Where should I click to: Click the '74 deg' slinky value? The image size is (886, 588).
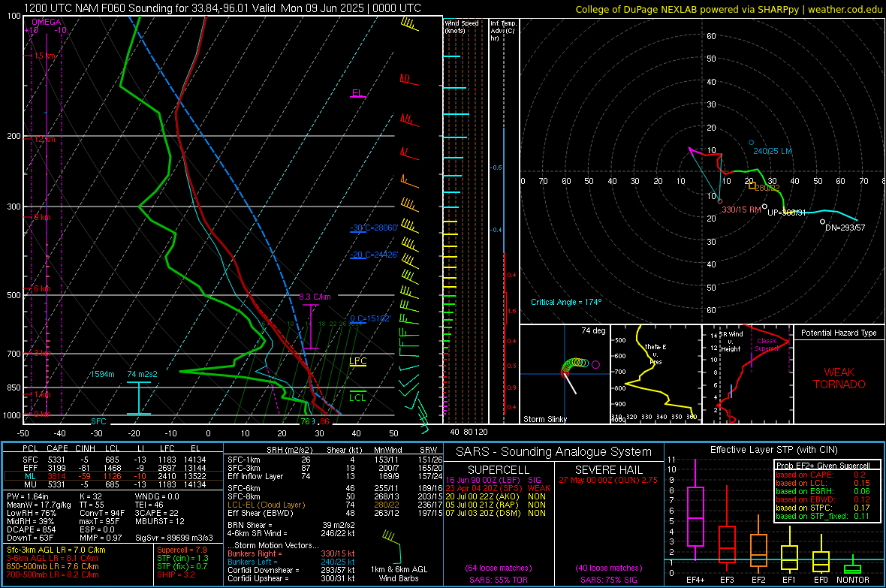tap(593, 330)
